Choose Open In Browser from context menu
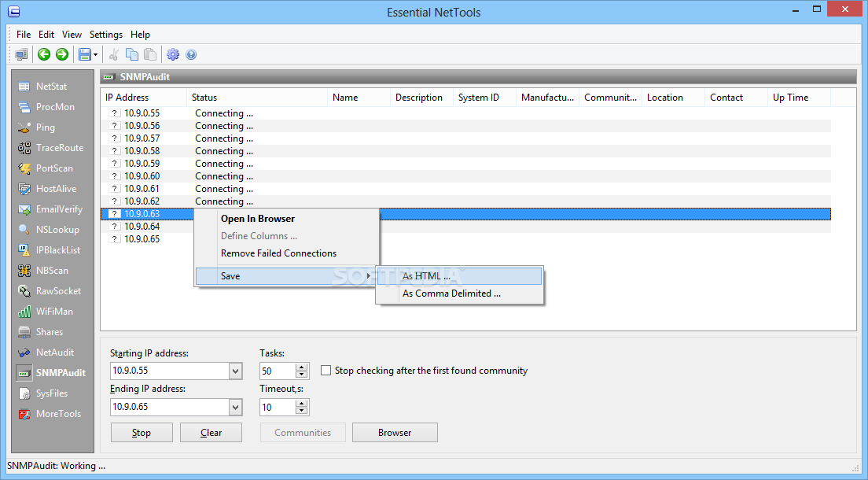The image size is (868, 480). [x=287, y=219]
